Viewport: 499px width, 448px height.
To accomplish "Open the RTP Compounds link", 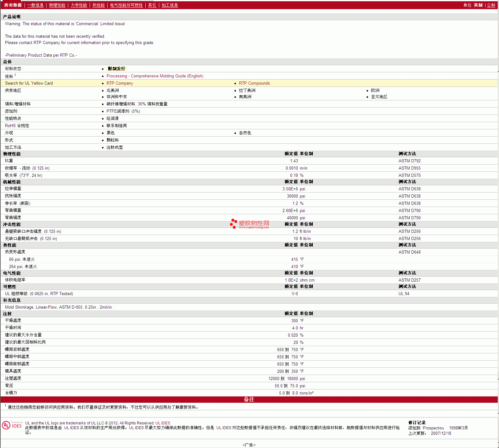I will click(x=254, y=83).
